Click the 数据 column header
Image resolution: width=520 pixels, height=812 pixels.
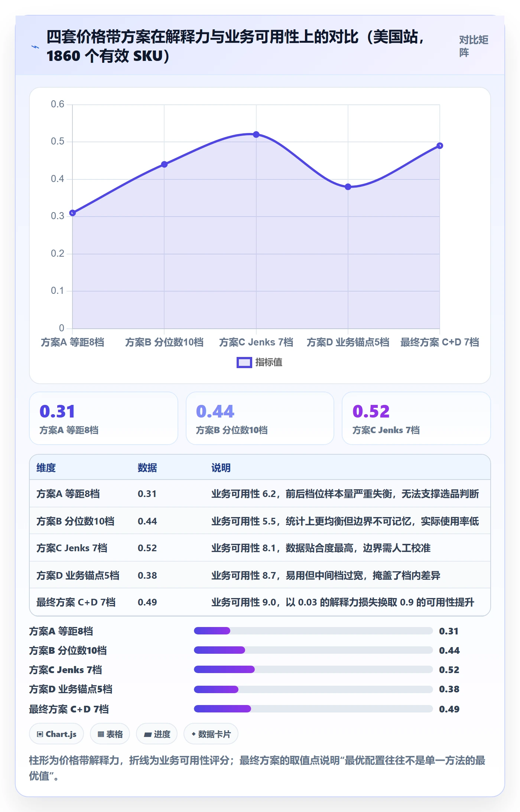click(x=147, y=468)
